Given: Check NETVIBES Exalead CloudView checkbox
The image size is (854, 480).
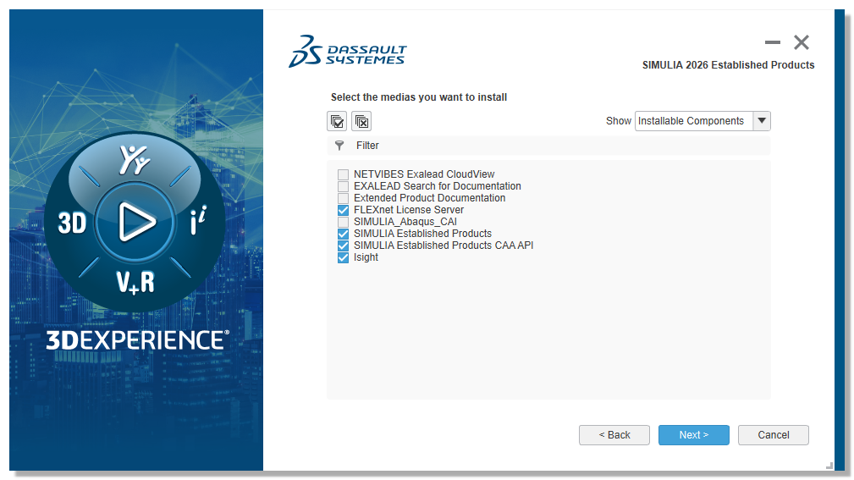Looking at the screenshot, I should pos(343,174).
